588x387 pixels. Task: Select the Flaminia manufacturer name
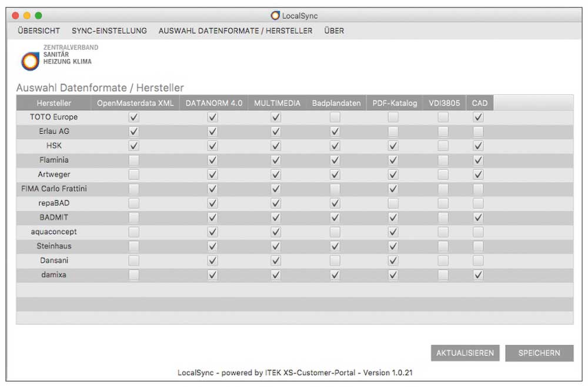point(54,160)
